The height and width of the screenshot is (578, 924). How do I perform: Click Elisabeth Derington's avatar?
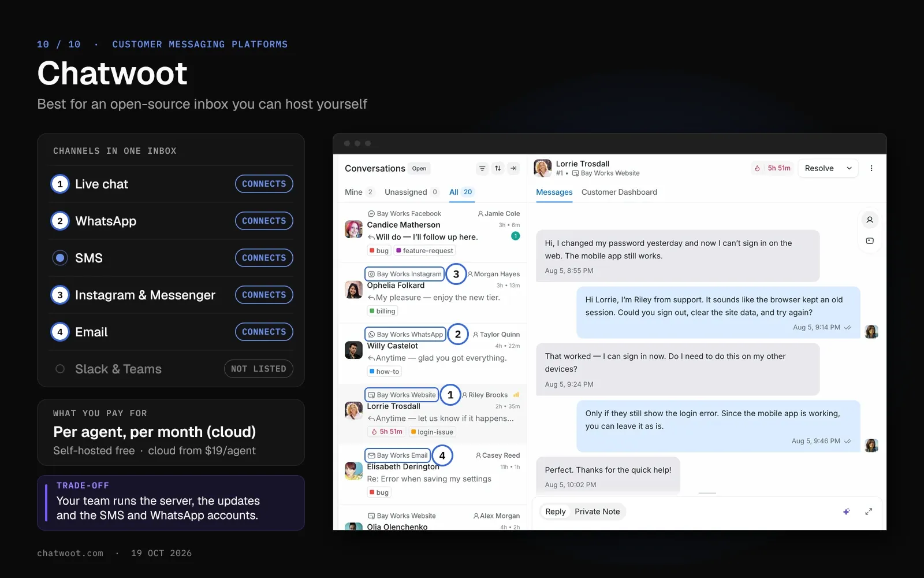353,471
